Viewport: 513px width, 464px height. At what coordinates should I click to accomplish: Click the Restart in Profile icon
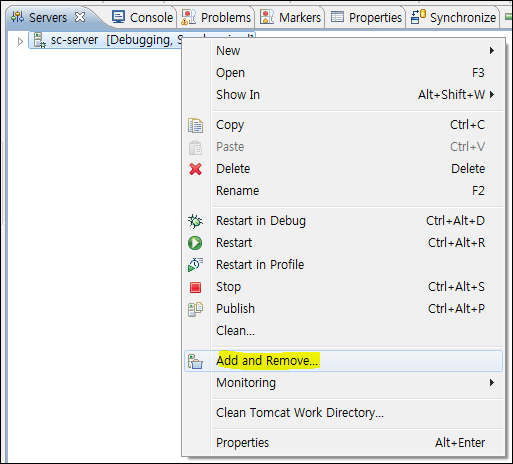195,265
